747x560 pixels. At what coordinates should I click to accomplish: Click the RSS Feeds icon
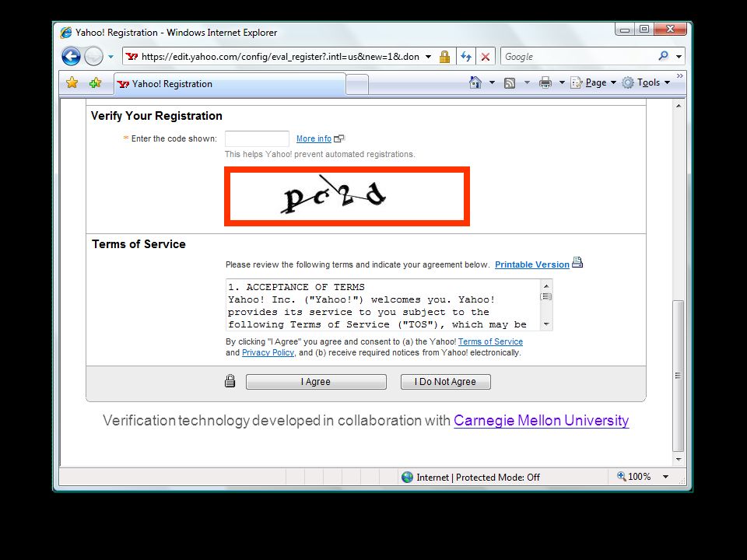click(x=510, y=83)
